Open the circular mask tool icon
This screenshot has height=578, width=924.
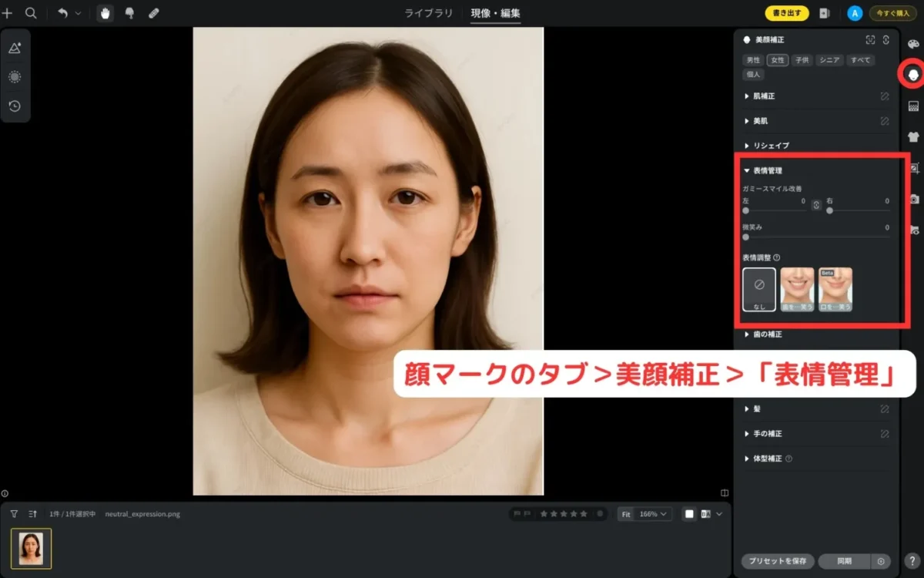[15, 77]
